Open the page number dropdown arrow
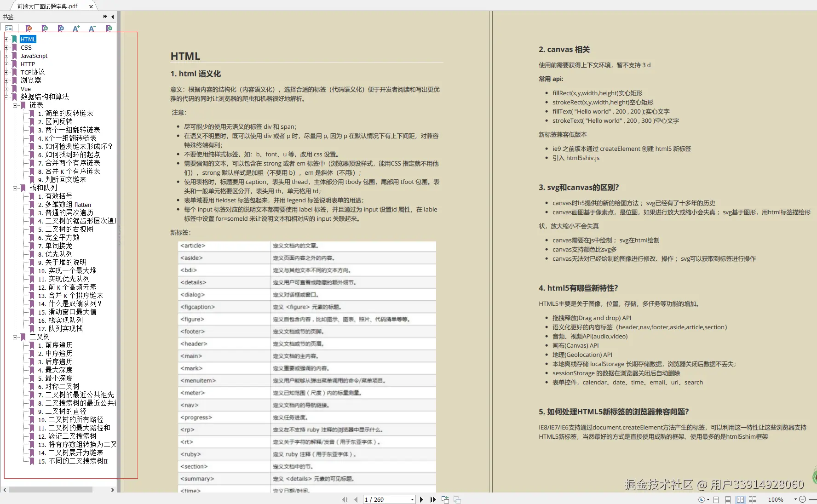 point(412,499)
